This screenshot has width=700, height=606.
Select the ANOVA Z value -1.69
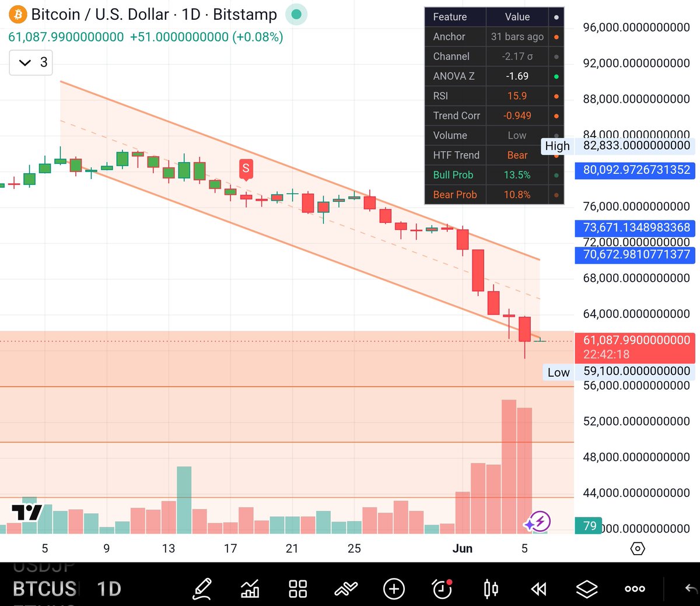[x=517, y=76]
